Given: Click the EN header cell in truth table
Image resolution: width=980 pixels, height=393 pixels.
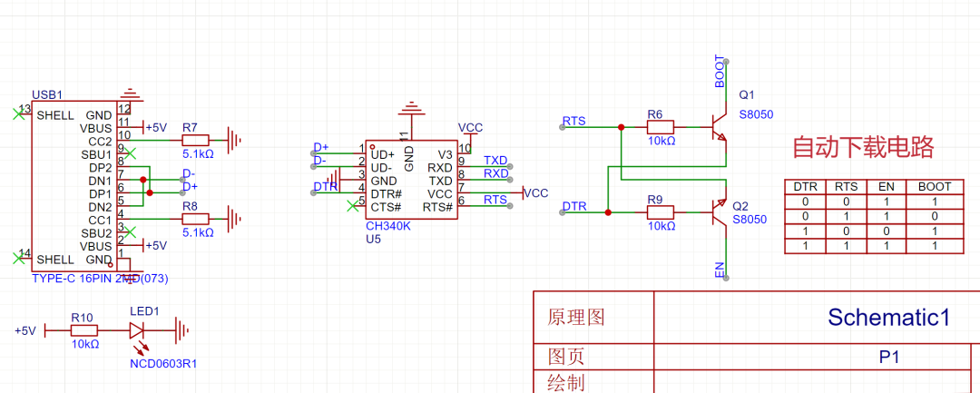Looking at the screenshot, I should pyautogui.click(x=887, y=186).
